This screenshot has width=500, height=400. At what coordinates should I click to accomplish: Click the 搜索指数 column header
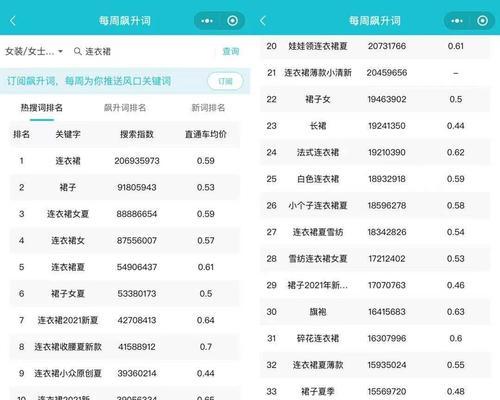137,134
